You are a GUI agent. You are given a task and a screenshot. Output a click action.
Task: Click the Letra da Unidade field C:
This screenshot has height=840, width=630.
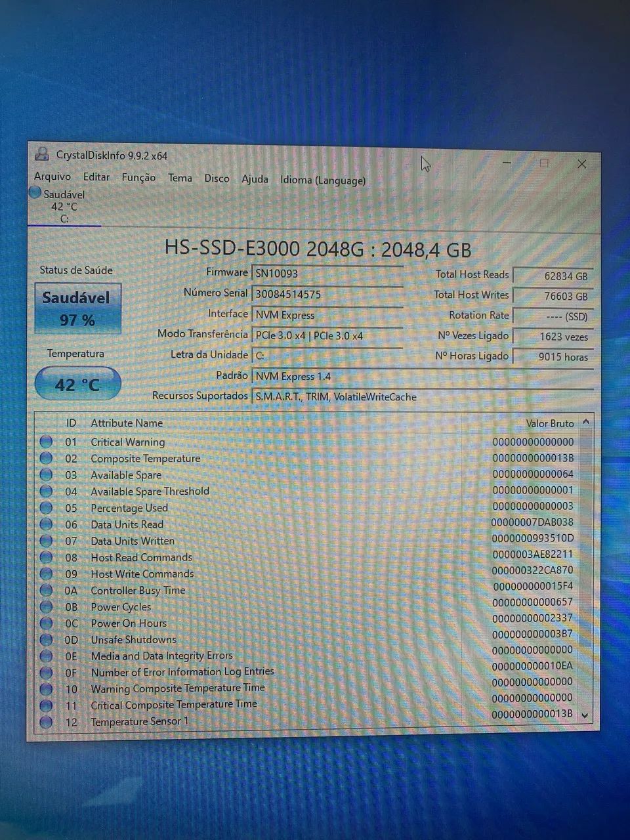327,356
